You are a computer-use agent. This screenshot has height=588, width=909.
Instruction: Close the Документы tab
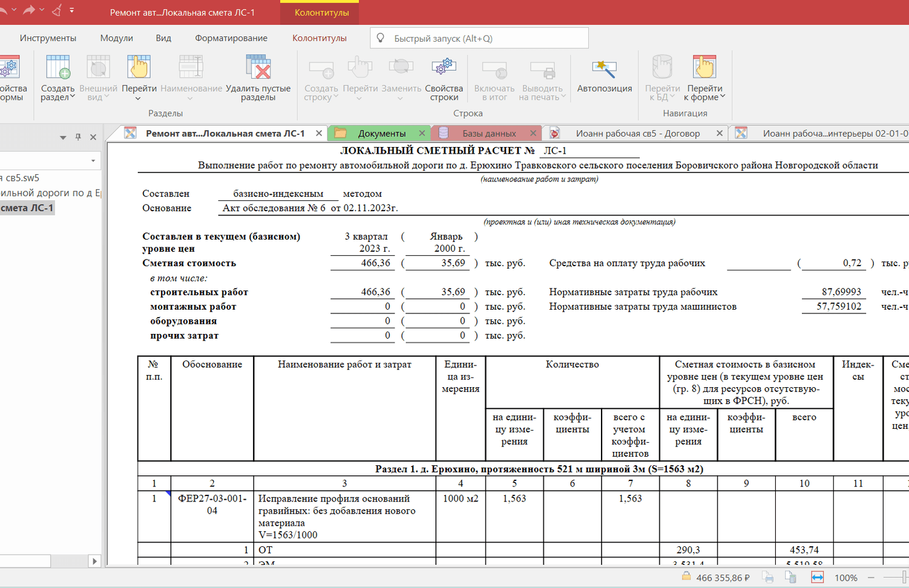click(x=422, y=133)
